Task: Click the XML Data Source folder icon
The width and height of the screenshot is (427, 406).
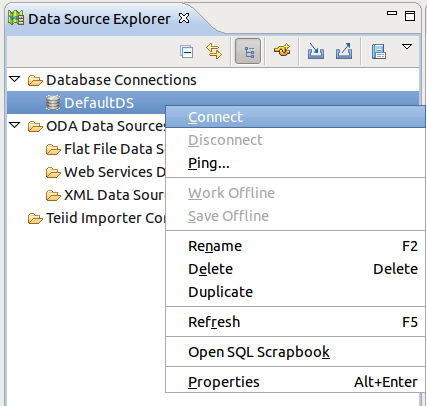Action: click(53, 195)
